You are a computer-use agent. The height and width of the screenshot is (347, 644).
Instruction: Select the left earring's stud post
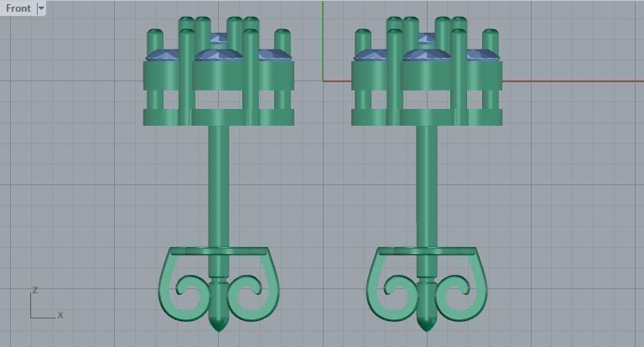pyautogui.click(x=219, y=186)
